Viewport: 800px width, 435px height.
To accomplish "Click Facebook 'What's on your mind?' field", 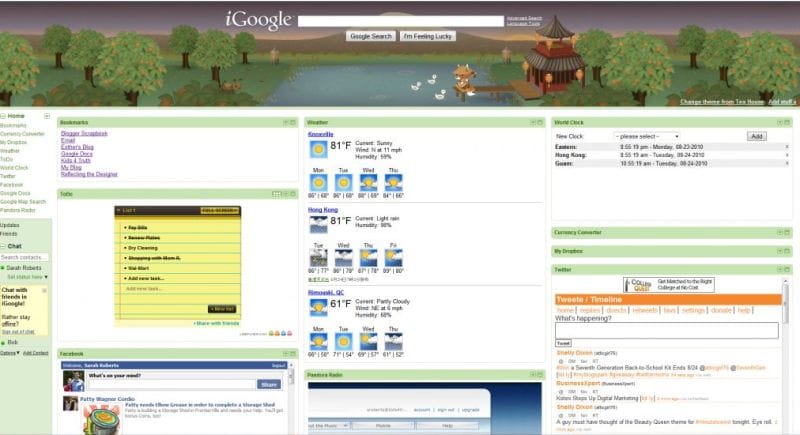I will (x=172, y=385).
